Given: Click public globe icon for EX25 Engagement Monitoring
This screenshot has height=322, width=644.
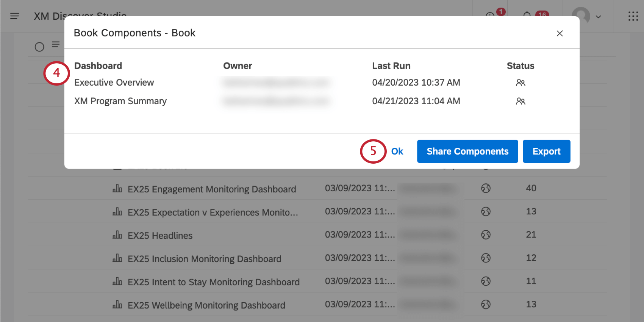Looking at the screenshot, I should pos(486,188).
